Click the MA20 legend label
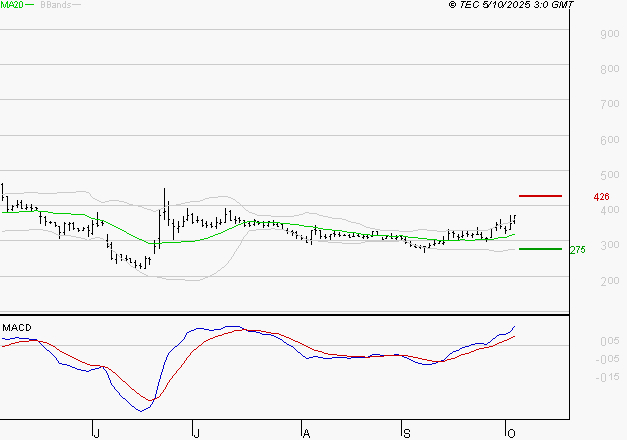 point(11,5)
